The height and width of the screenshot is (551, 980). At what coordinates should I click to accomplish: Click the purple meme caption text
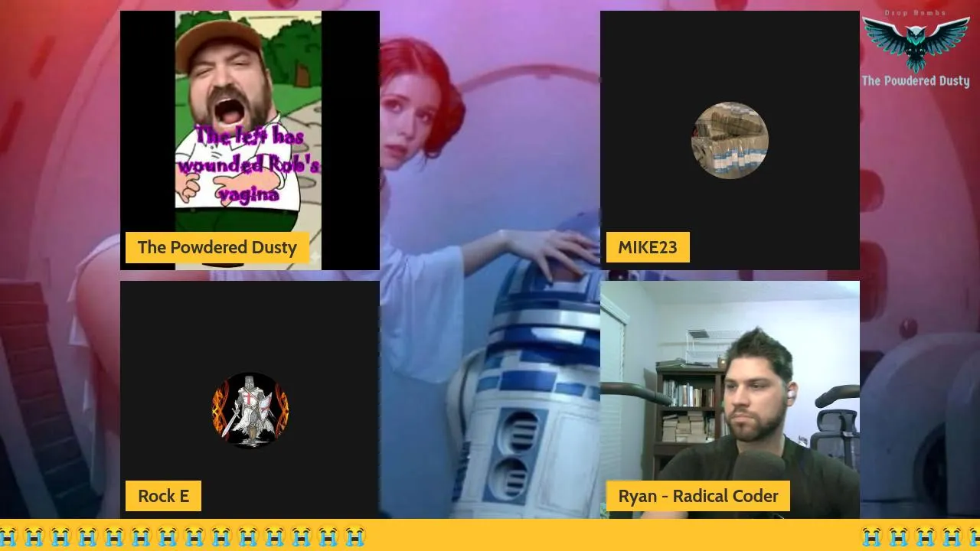coord(249,165)
